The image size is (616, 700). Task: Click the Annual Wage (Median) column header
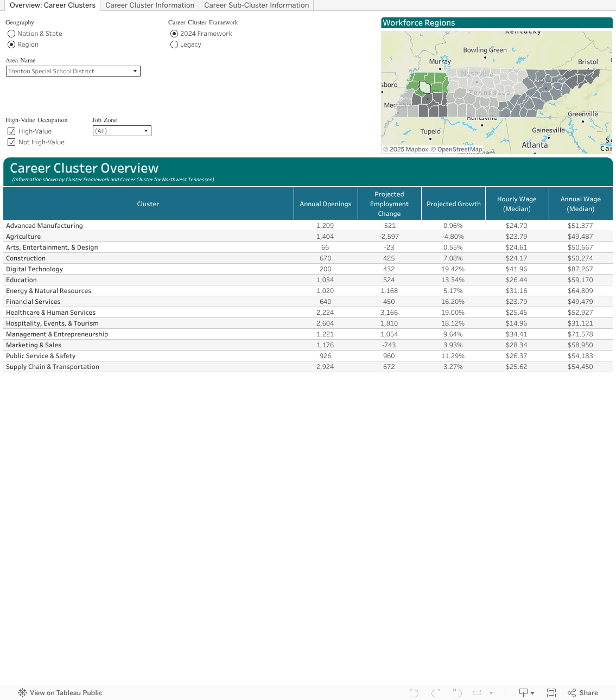click(581, 204)
